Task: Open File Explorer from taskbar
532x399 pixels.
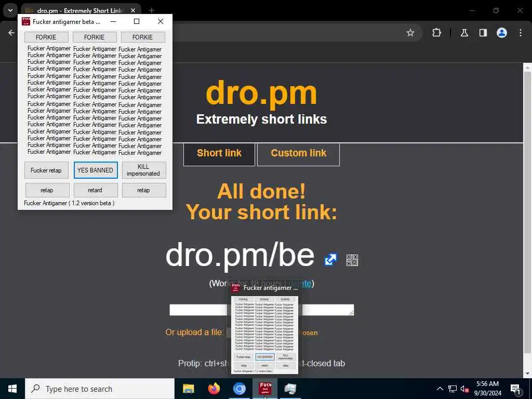Action: (x=188, y=389)
